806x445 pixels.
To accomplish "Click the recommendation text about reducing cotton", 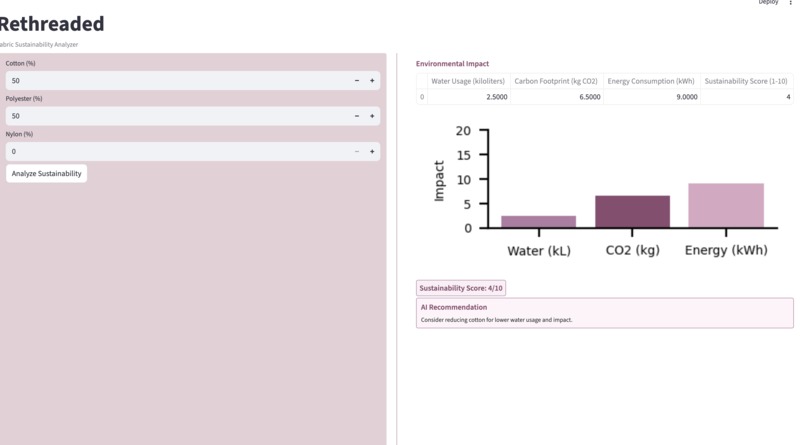I will (x=497, y=320).
